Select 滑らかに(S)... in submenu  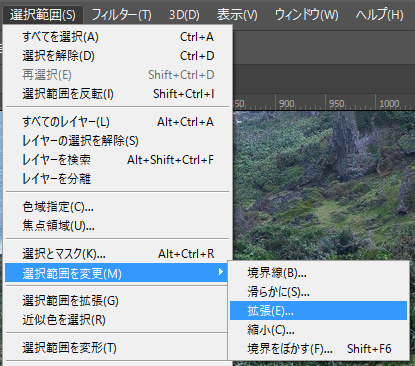click(x=318, y=292)
